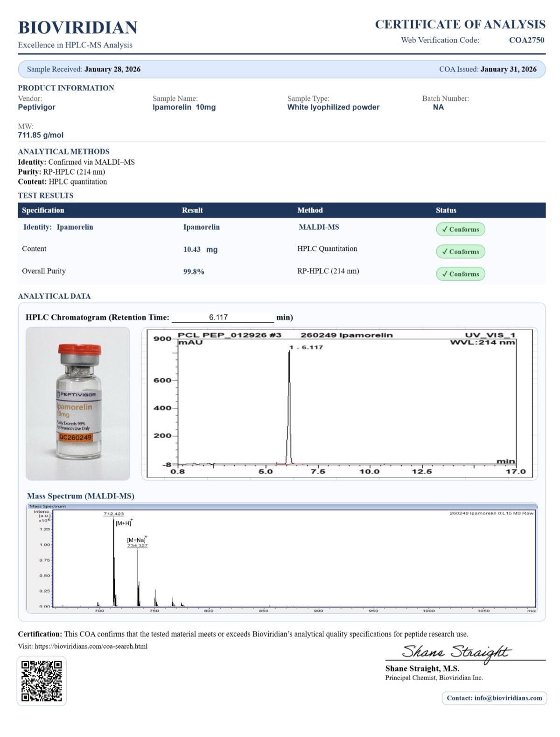Click the Contact info@bioviridians.com box
Viewport: 560px width, 737px height.
[494, 698]
